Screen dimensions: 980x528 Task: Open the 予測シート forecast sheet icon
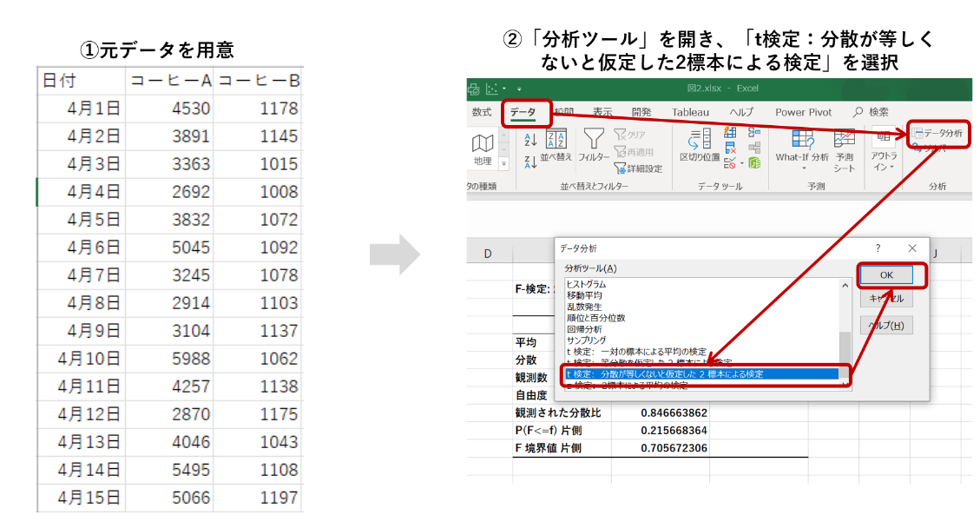pyautogui.click(x=844, y=150)
